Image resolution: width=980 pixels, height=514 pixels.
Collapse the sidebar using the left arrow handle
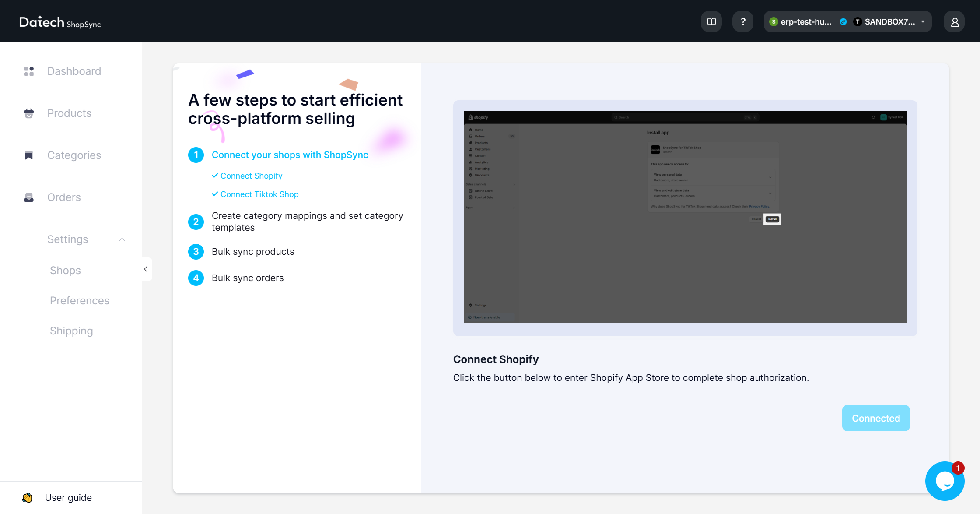146,269
